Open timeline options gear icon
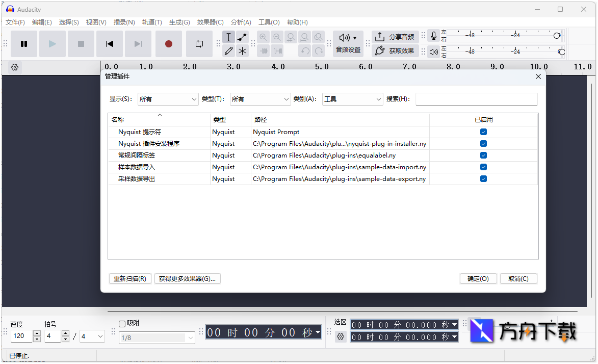The image size is (598, 364). pos(15,67)
